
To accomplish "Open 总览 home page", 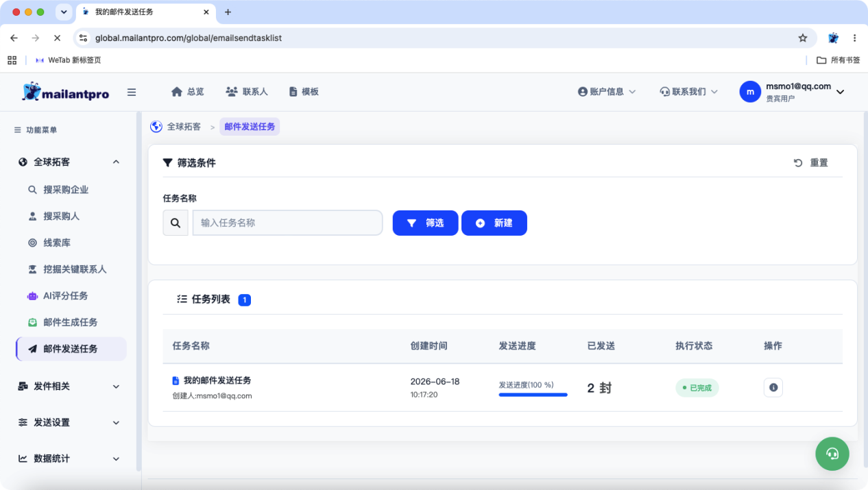I will coord(187,92).
